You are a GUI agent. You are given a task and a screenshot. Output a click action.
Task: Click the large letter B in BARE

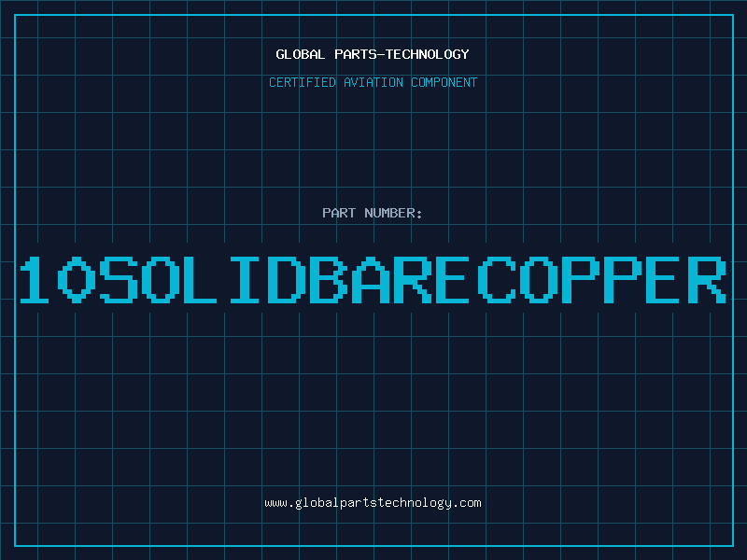329,279
